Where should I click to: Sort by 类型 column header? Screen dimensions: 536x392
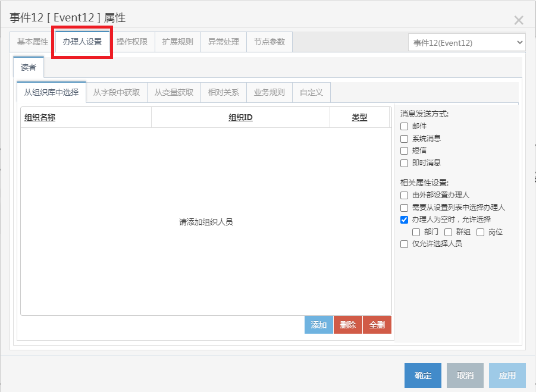[359, 118]
